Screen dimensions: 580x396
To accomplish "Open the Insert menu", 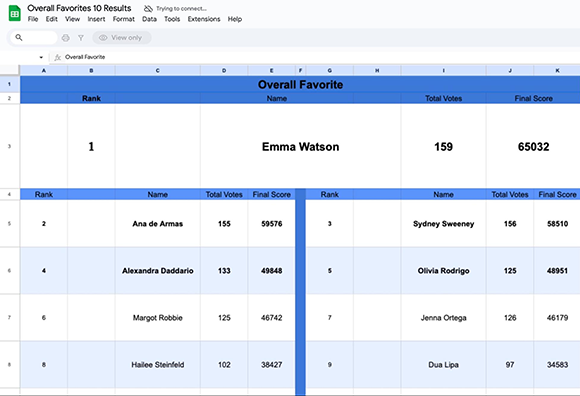I will (96, 19).
